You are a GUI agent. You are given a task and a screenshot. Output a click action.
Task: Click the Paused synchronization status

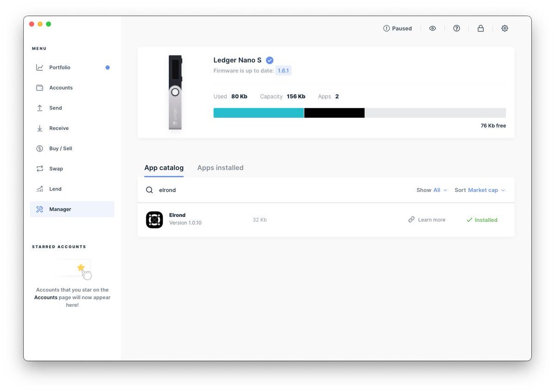pyautogui.click(x=397, y=29)
